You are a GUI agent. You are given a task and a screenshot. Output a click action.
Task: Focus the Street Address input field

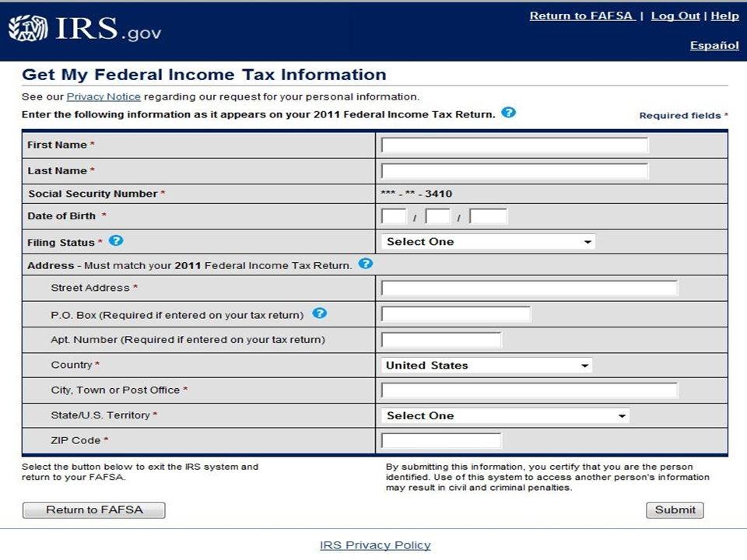coord(529,288)
